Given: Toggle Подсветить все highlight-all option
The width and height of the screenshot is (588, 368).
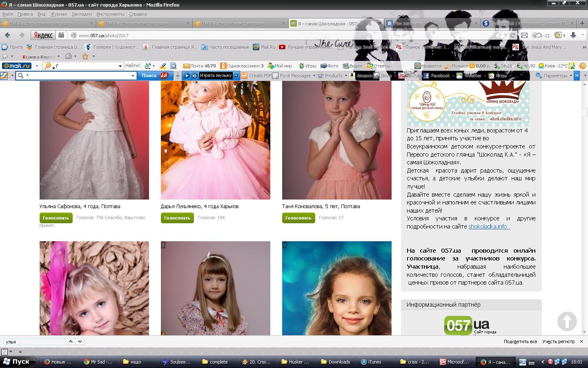Looking at the screenshot, I should (x=520, y=341).
